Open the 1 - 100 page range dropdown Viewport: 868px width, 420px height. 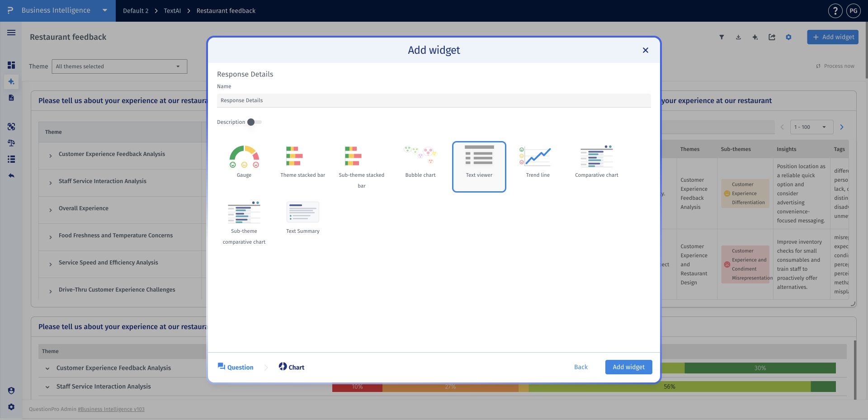811,127
